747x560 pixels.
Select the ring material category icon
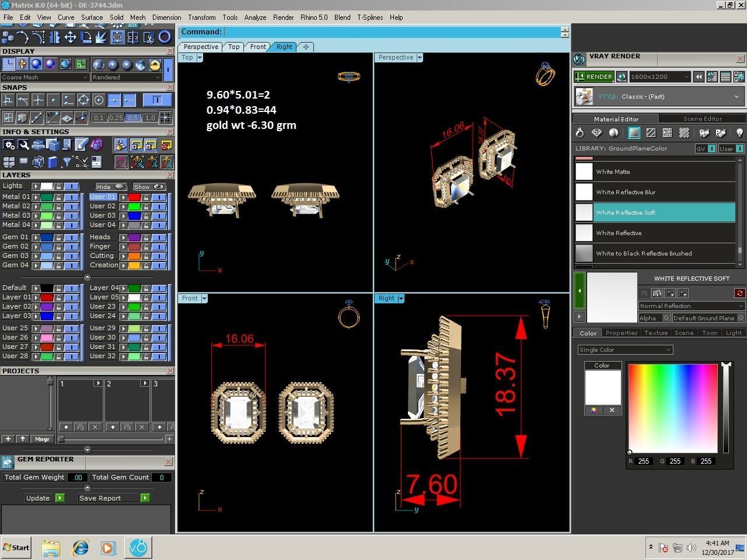580,133
